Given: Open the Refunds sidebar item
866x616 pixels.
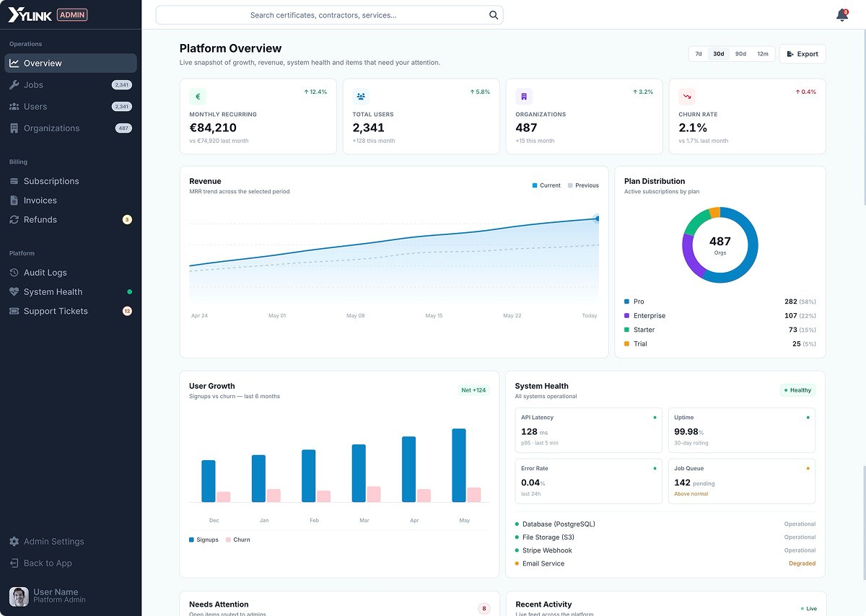Looking at the screenshot, I should 71,220.
